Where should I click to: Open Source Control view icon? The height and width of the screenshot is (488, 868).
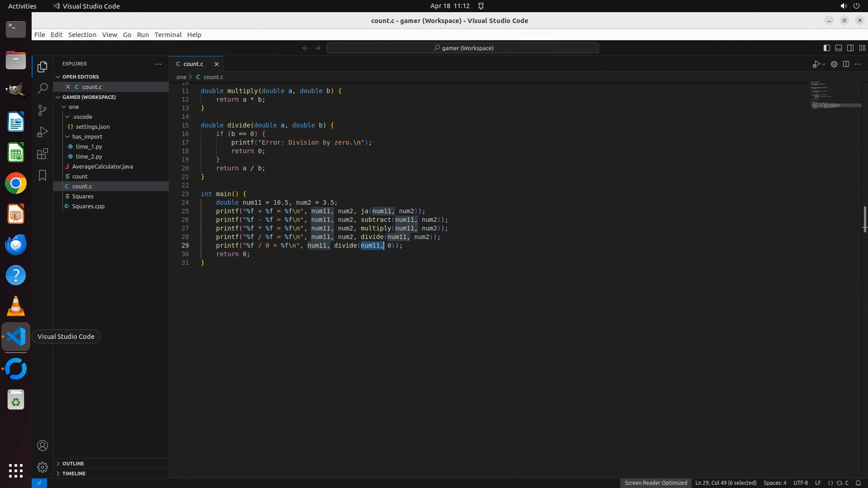[42, 110]
